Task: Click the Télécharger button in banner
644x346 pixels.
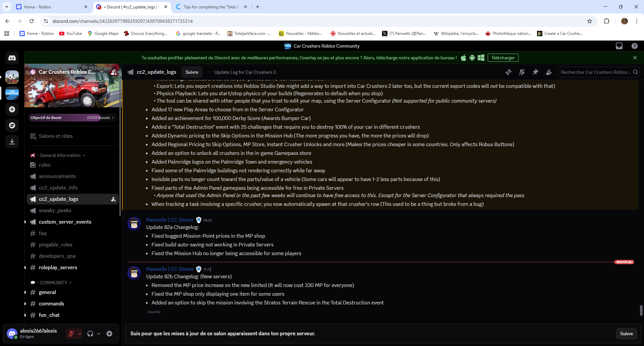Action: (503, 58)
